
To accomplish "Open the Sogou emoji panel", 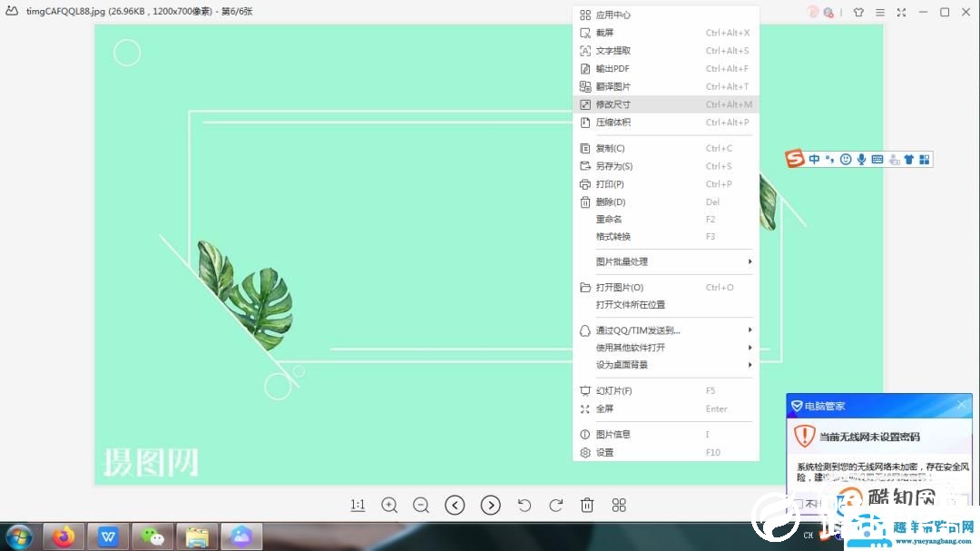I will 846,159.
